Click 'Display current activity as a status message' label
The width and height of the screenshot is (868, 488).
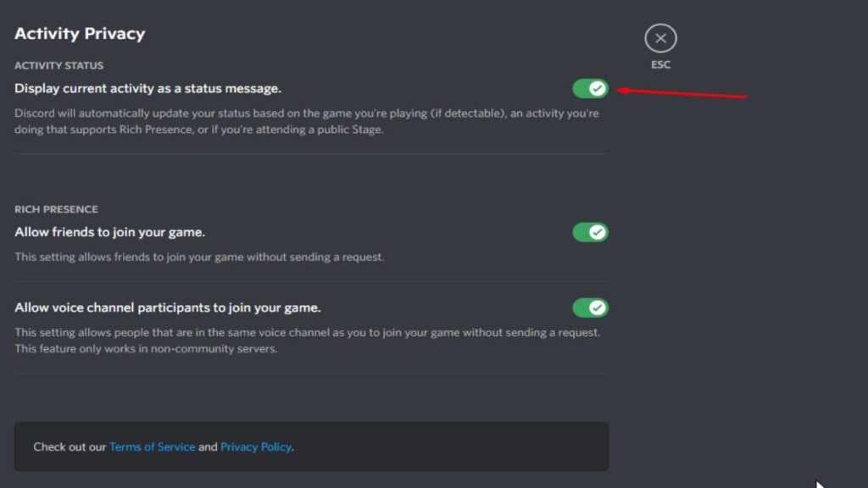click(x=147, y=88)
